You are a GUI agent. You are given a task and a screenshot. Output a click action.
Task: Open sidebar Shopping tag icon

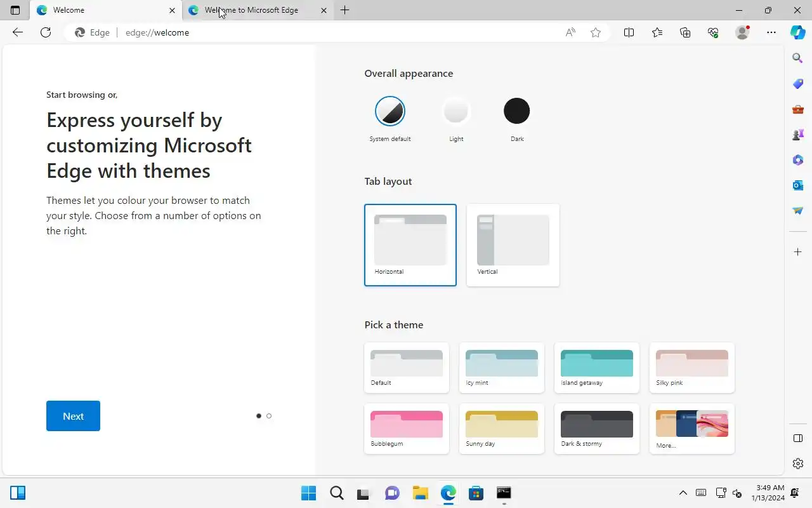click(798, 84)
